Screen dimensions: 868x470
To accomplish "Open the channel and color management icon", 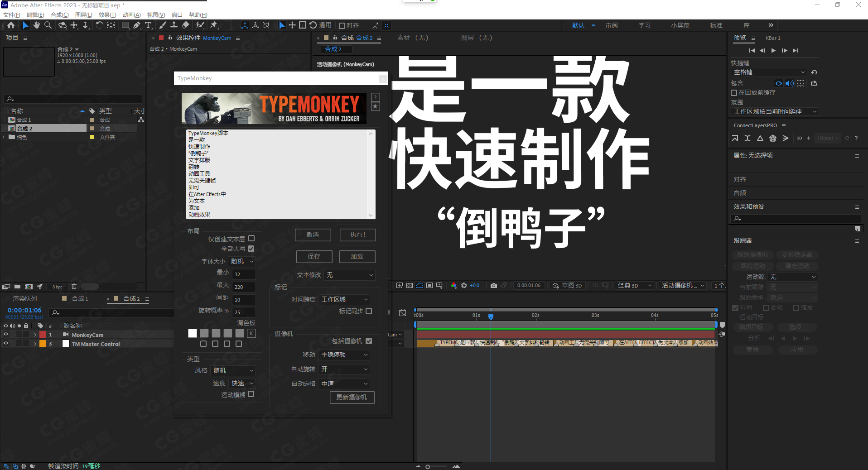I will (x=453, y=285).
